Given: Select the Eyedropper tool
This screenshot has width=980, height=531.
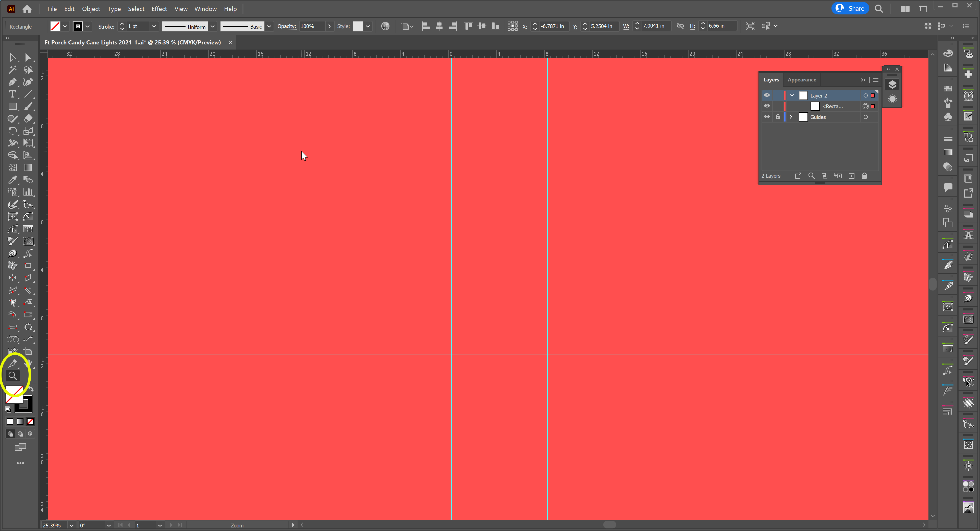Looking at the screenshot, I should (13, 180).
